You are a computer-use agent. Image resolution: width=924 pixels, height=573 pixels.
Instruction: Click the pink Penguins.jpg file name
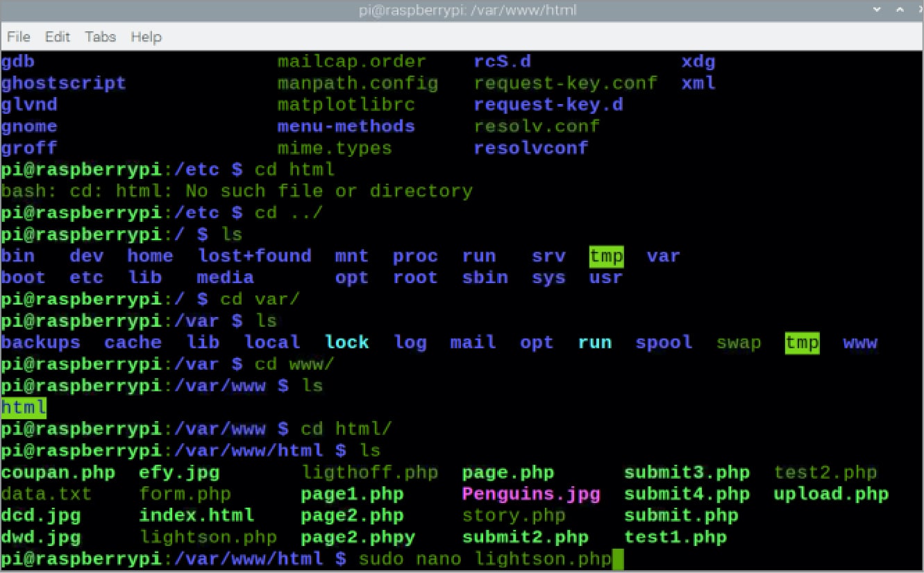click(x=530, y=495)
